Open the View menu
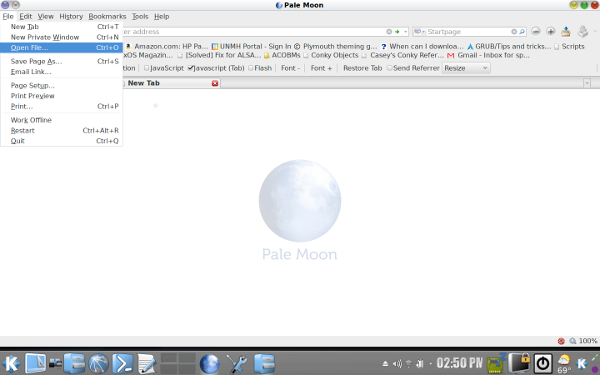This screenshot has width=600, height=375. pos(46,16)
